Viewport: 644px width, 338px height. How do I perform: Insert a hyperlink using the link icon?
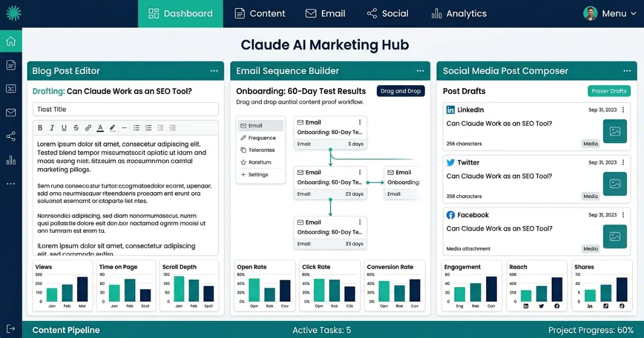point(88,127)
